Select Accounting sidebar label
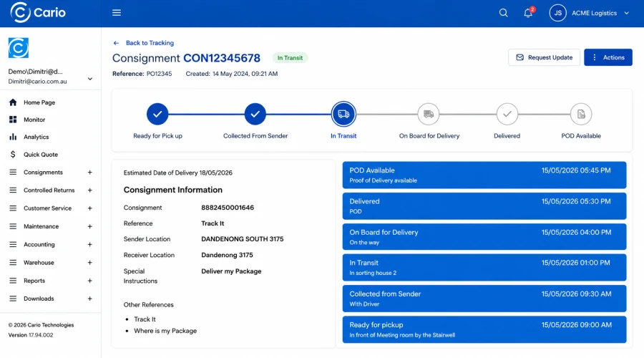 [x=39, y=245]
